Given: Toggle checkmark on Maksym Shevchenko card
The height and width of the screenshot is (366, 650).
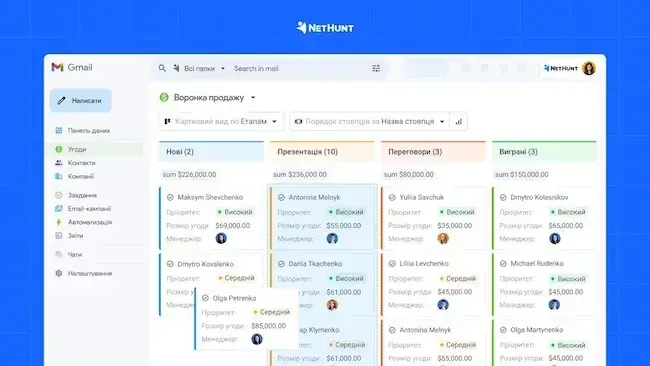Looking at the screenshot, I should coord(170,197).
